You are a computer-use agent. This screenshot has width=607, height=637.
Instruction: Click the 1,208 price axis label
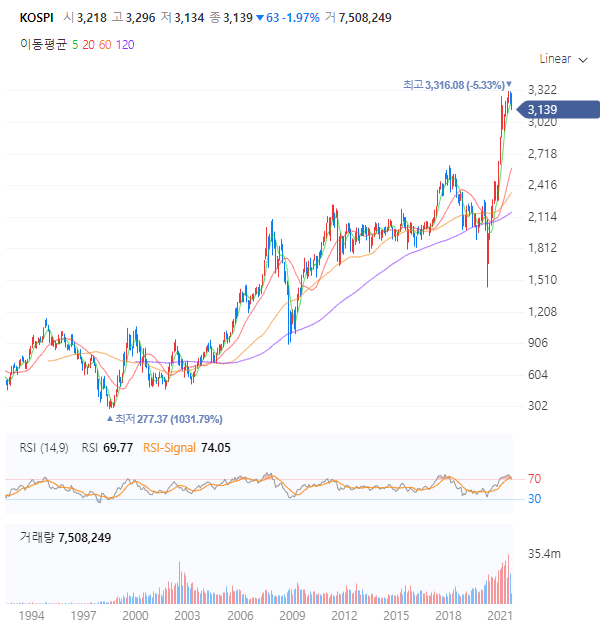[x=542, y=312]
